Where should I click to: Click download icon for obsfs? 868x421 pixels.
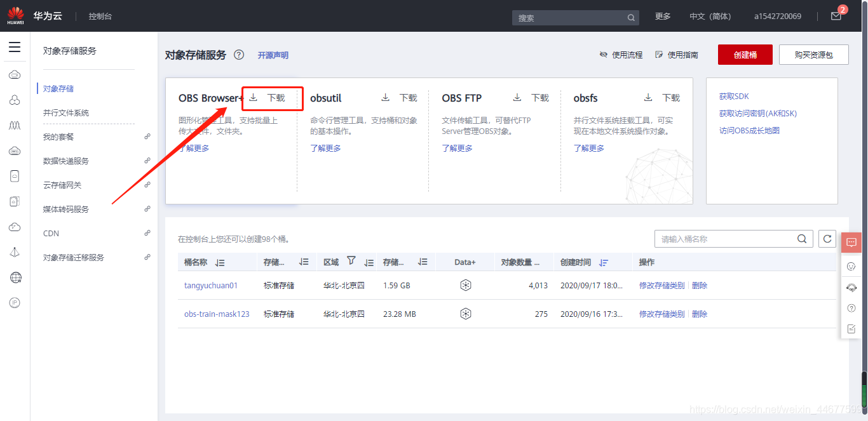648,97
